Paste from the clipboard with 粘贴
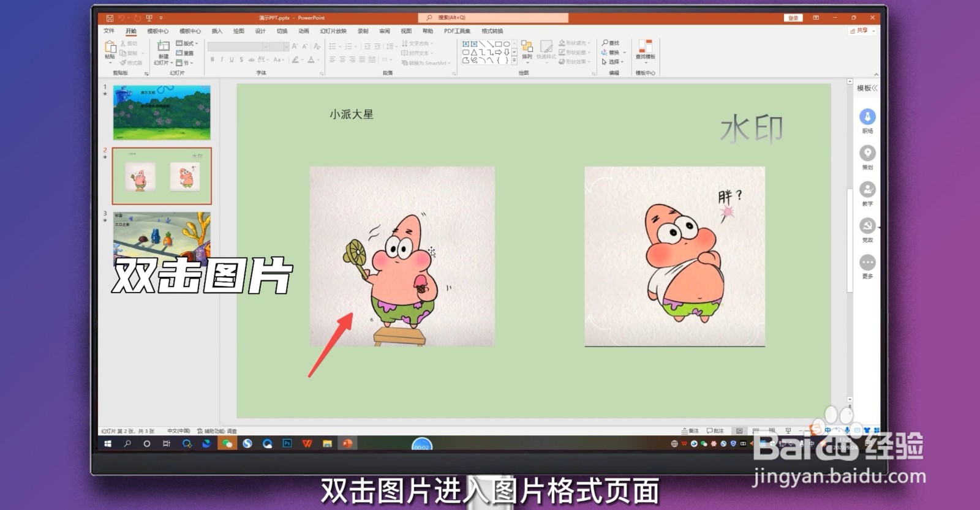Screen dimensions: 980x510 110,53
